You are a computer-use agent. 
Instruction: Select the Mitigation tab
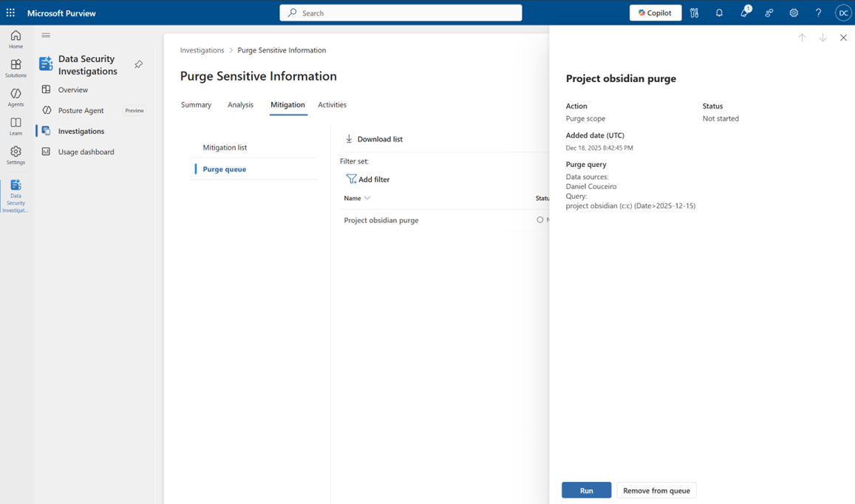point(288,105)
